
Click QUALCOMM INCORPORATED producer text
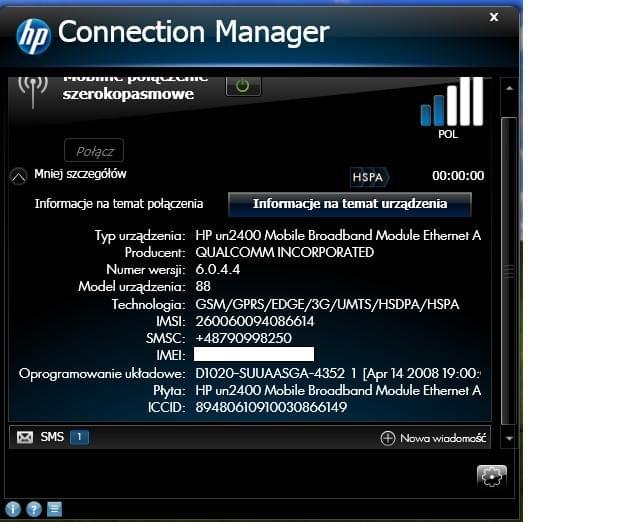[284, 252]
